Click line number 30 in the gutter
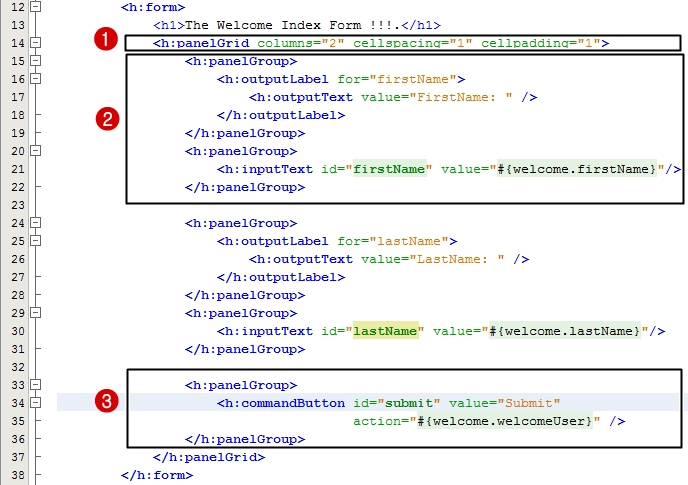Viewport: 688px width, 485px height. (x=18, y=331)
